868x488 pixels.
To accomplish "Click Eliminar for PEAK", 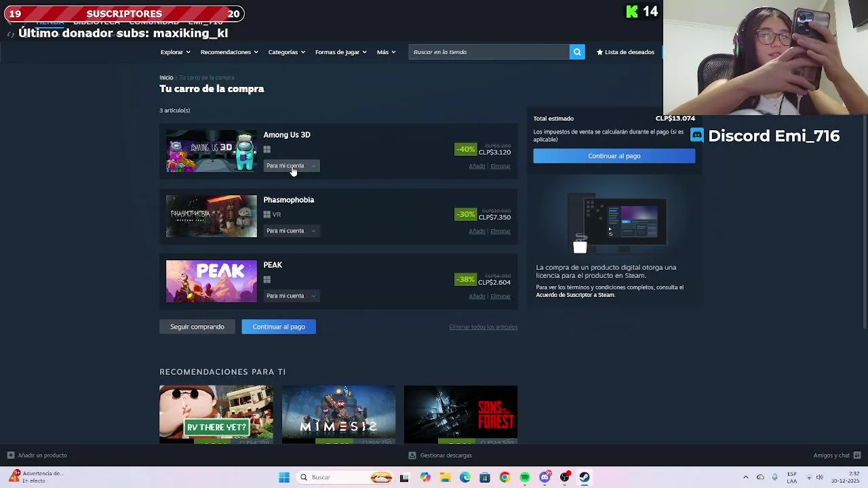I will (500, 296).
